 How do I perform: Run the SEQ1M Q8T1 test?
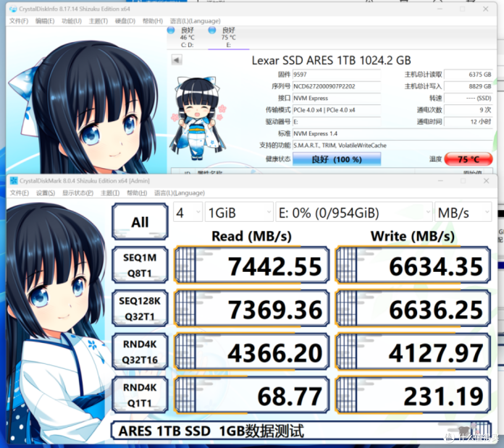point(140,265)
